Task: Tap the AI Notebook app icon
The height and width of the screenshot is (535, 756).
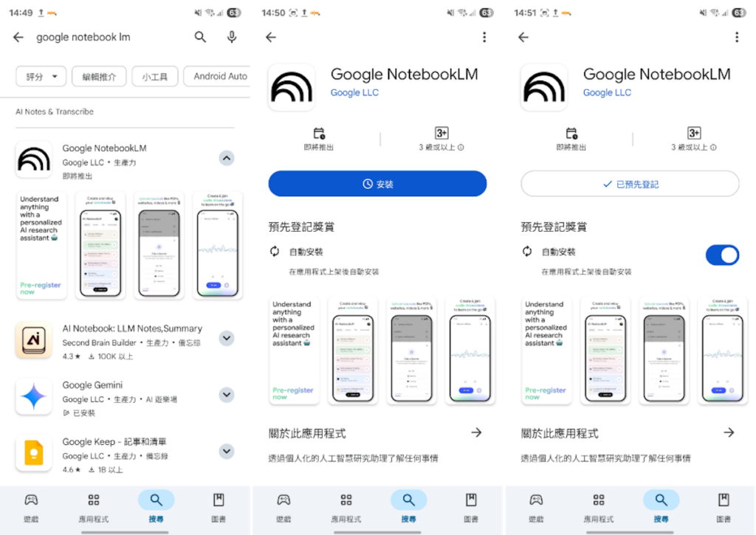Action: pos(34,339)
